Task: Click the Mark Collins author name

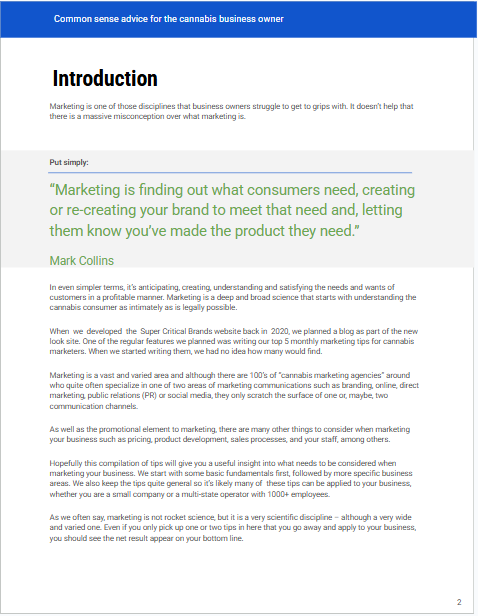Action: (82, 260)
